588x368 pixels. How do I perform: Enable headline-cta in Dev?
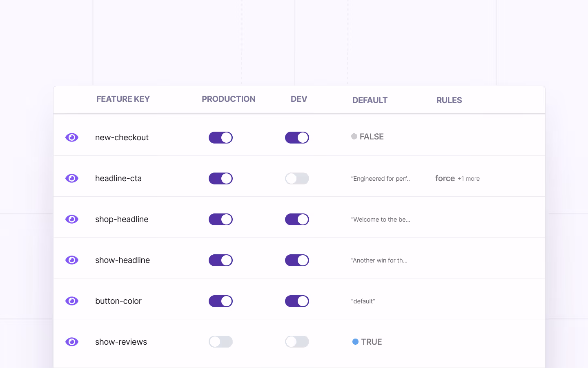coord(297,178)
